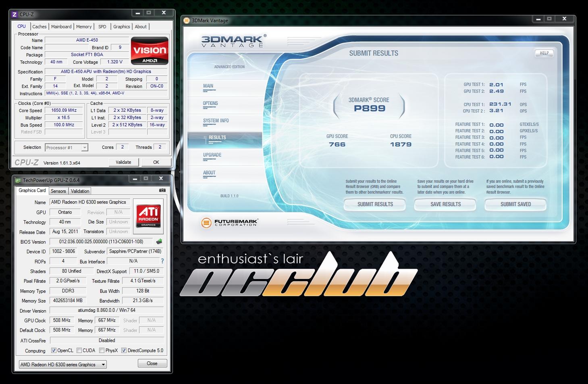Open the AMD Radeon HD 6300 GPU dropdown
Screen dimensions: 588x384
63,365
